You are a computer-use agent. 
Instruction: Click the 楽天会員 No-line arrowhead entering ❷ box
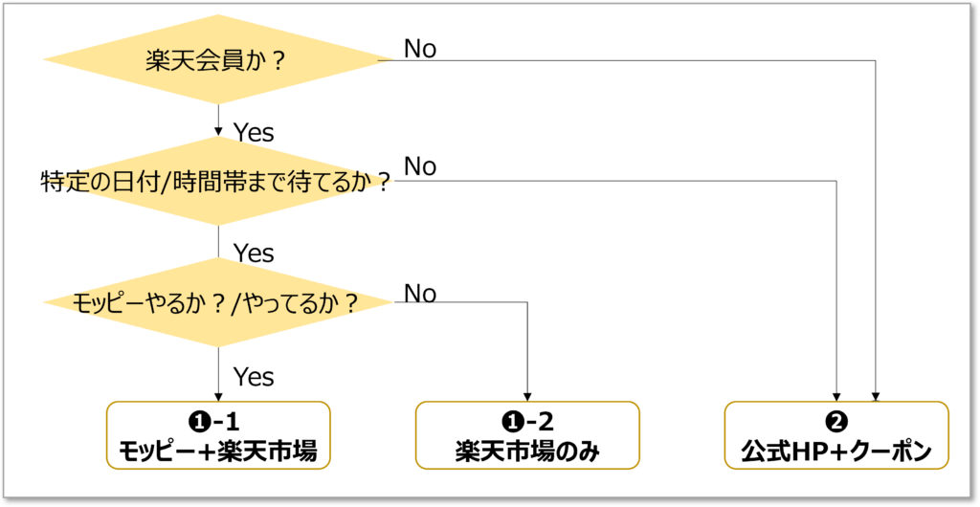pos(876,395)
